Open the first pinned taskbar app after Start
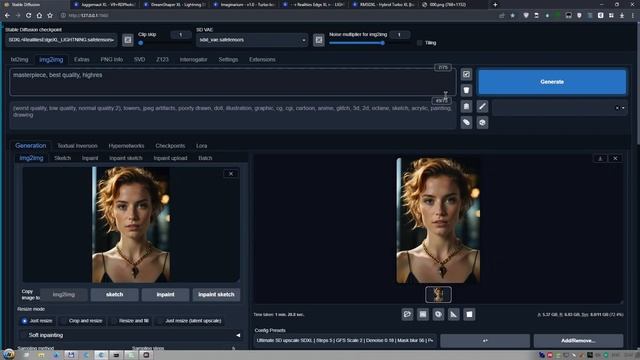640x360 pixels. click(27, 355)
